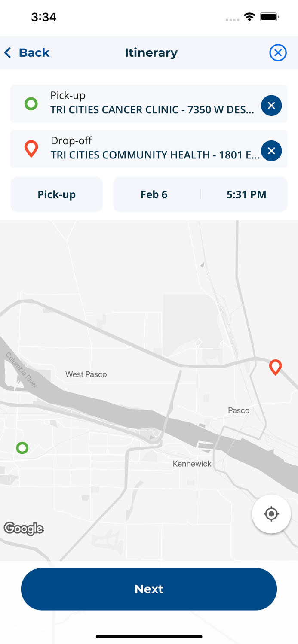Click the red pin icon beside Drop-off
Screen dimensions: 298x644
31,149
